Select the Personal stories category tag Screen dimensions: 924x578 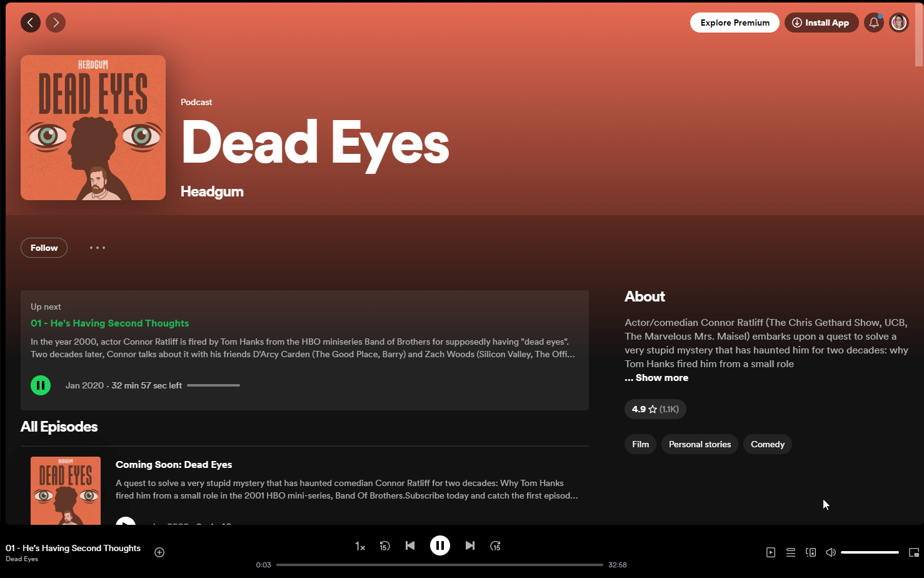700,444
